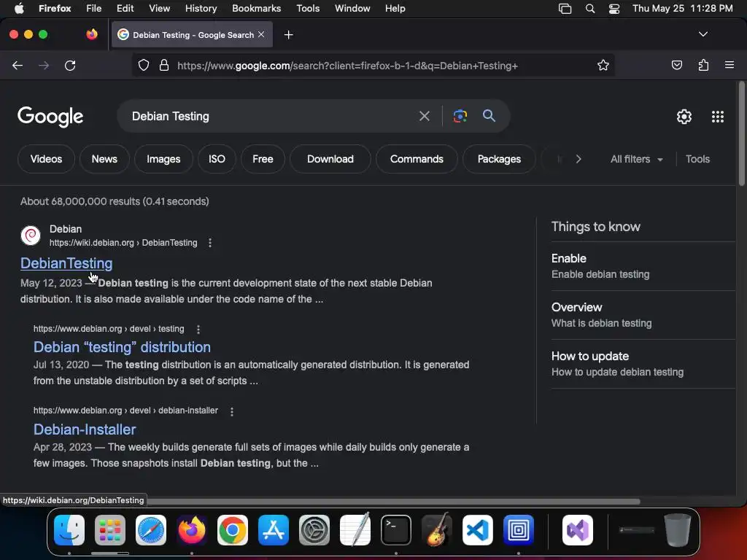This screenshot has height=560, width=747.
Task: Reload the current page
Action: (x=70, y=65)
